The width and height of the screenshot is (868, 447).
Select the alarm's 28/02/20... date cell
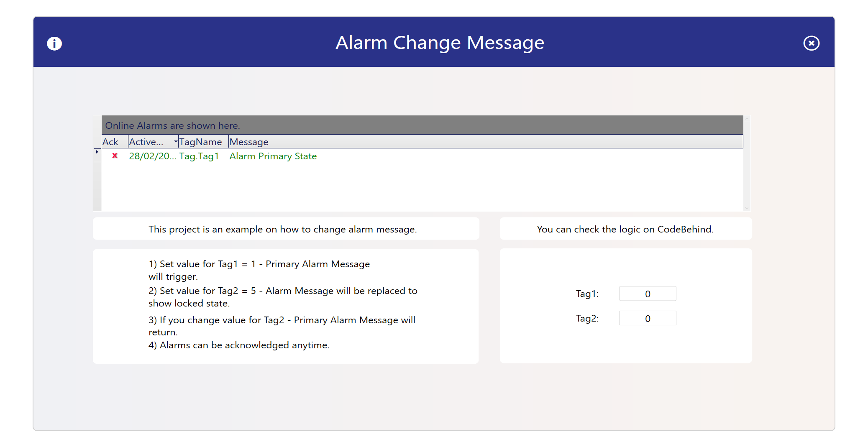coord(152,156)
